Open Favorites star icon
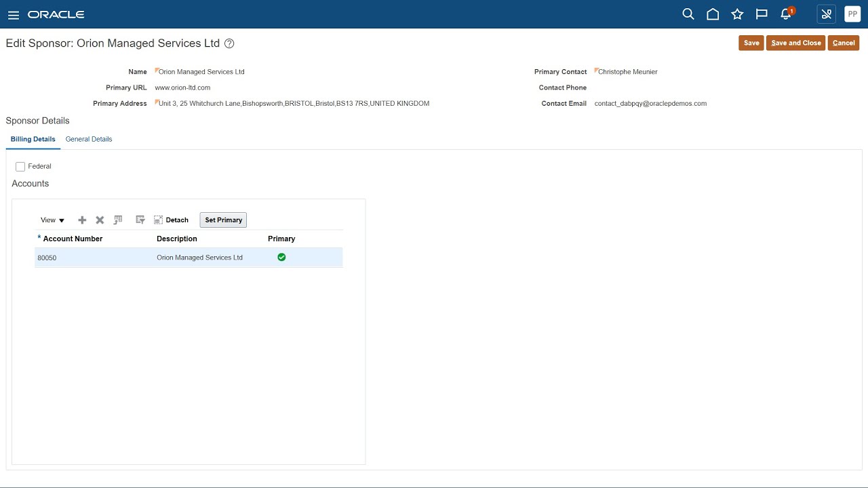The width and height of the screenshot is (868, 488). point(737,14)
